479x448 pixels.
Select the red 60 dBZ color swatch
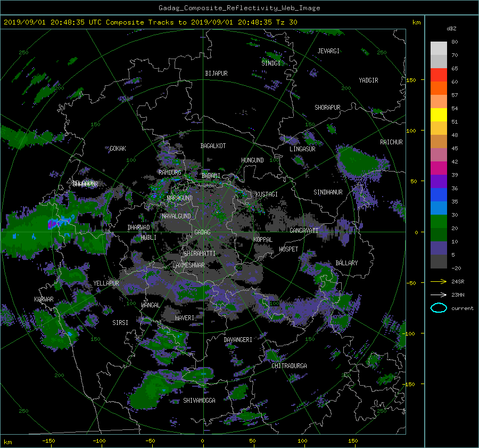point(439,75)
